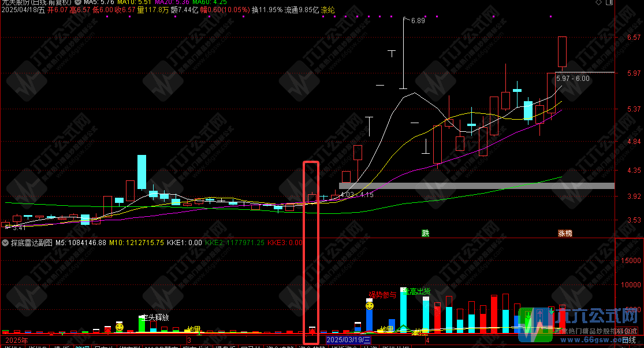Click the 空头释放 signal label
644x348 pixels.
[x=156, y=317]
